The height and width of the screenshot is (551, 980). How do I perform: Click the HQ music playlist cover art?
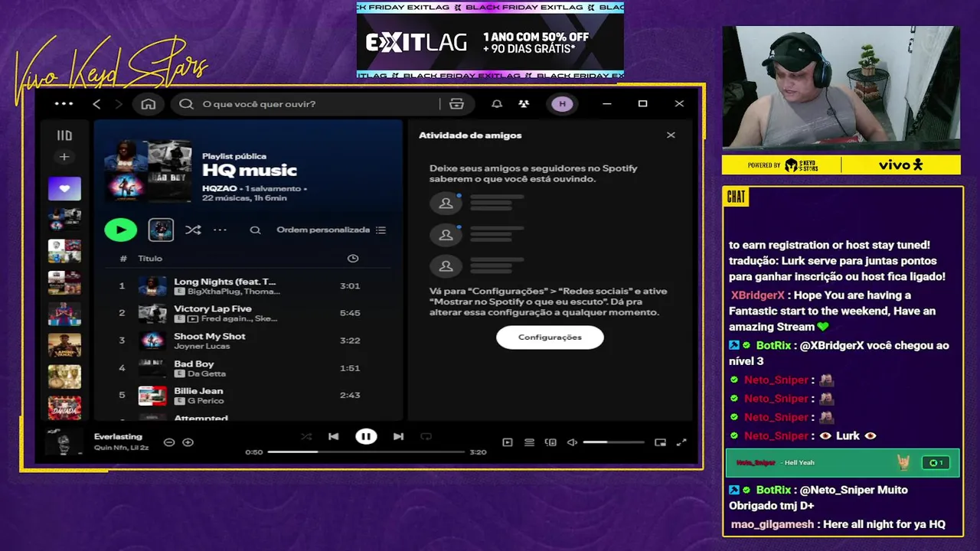149,171
